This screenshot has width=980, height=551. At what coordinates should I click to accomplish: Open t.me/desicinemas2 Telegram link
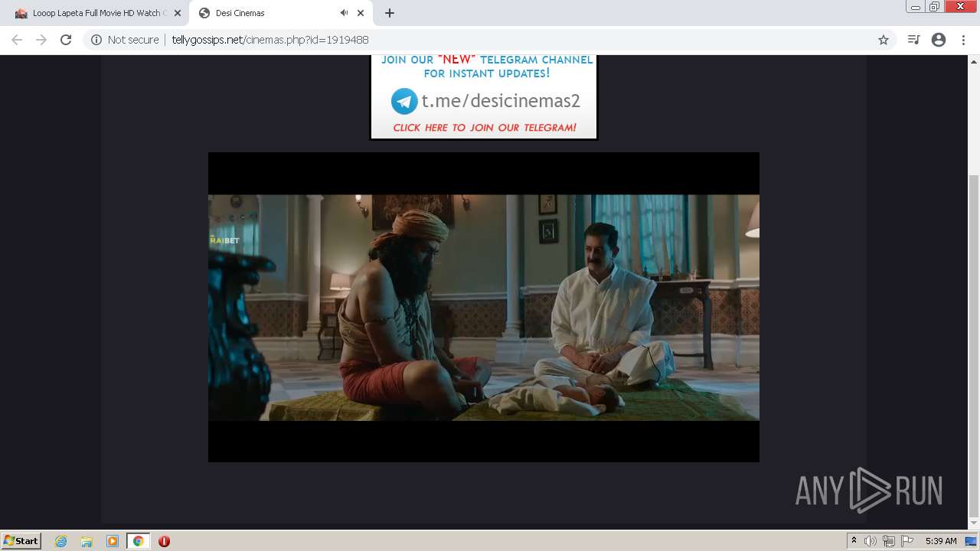(501, 101)
